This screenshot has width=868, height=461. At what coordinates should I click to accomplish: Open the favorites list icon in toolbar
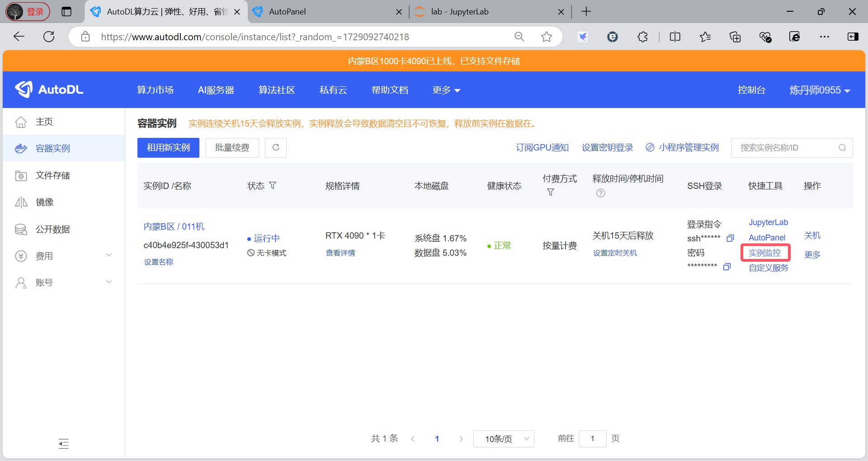pos(705,37)
